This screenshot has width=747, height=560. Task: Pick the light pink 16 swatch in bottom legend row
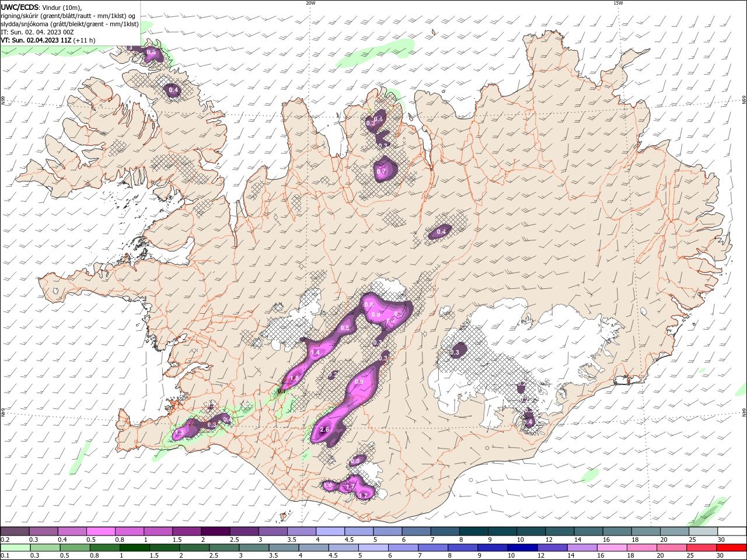tap(612, 548)
